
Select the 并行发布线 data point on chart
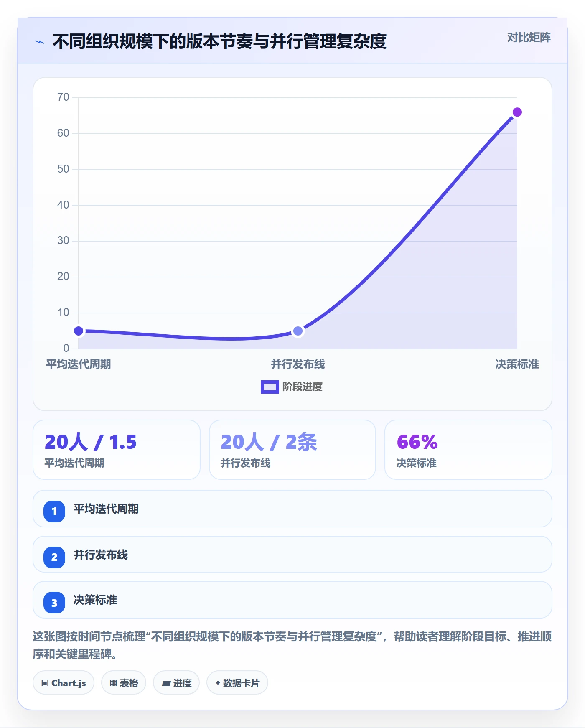click(298, 331)
